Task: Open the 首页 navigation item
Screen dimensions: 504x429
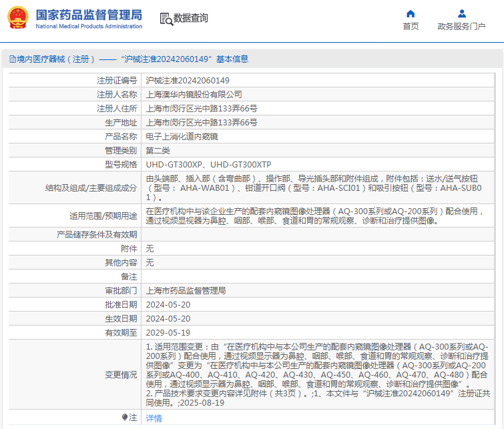Action: tap(411, 27)
